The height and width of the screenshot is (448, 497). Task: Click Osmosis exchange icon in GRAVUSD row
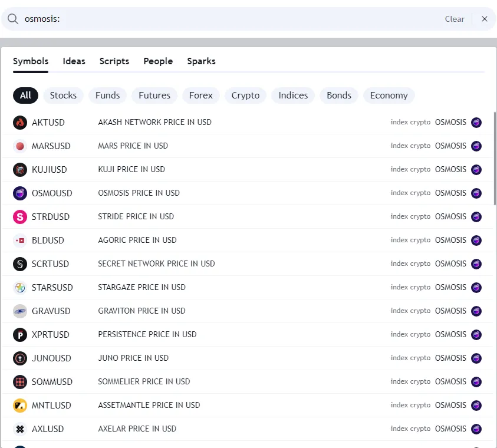point(476,311)
